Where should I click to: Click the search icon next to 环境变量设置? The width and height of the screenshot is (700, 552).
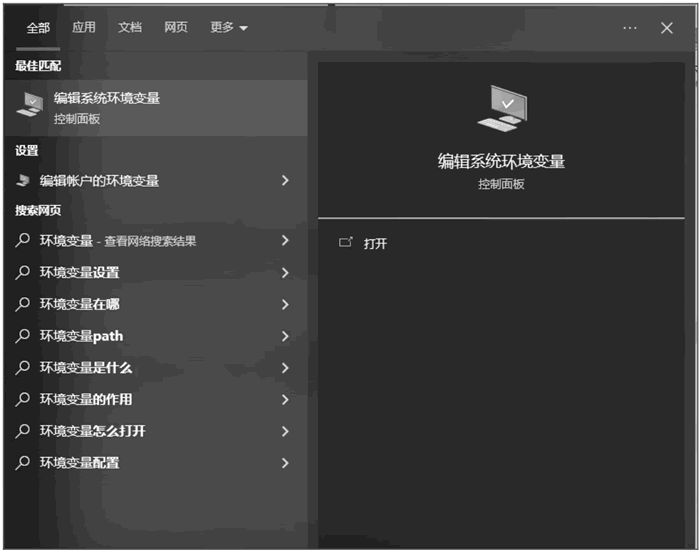(23, 273)
